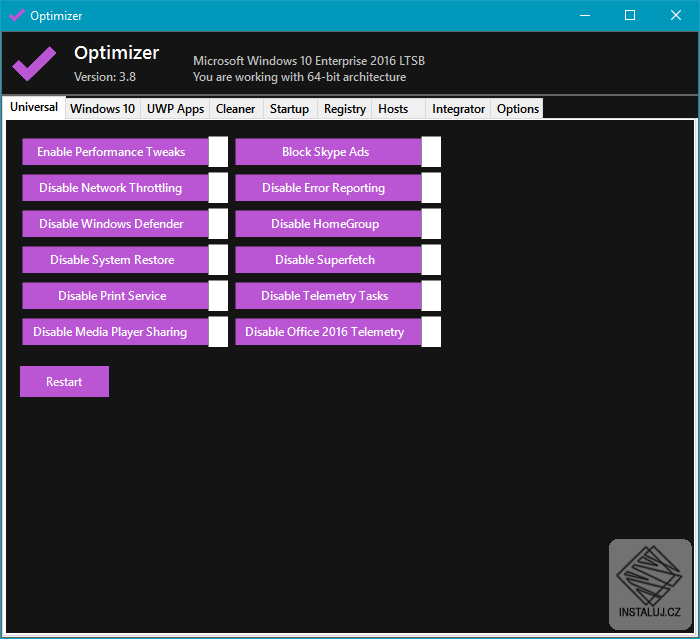Click Disable Print Service button
Viewport: 700px width, 639px height.
[x=115, y=296]
